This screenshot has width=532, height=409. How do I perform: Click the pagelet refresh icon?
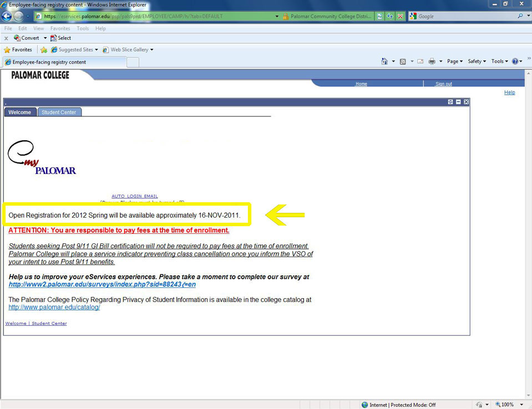[x=450, y=101]
